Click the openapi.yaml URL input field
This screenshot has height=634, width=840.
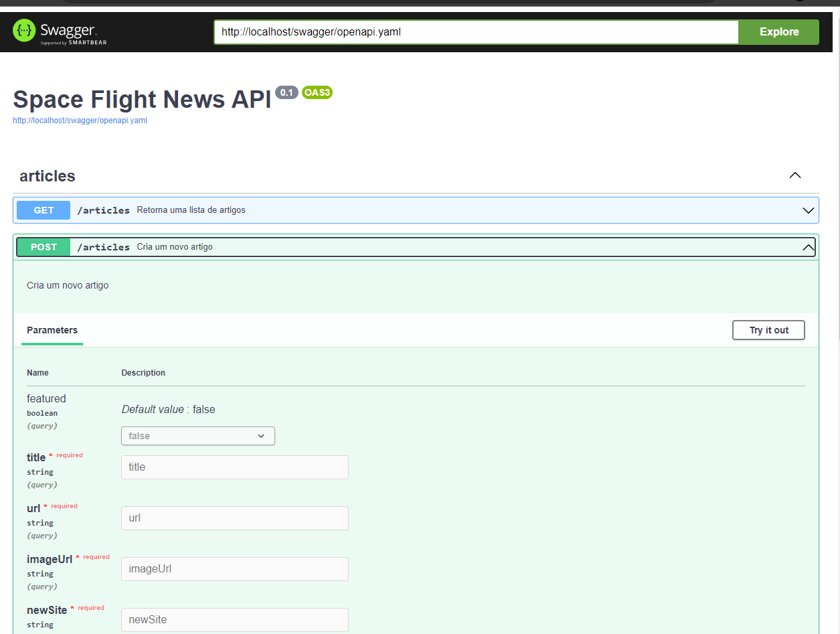click(476, 31)
